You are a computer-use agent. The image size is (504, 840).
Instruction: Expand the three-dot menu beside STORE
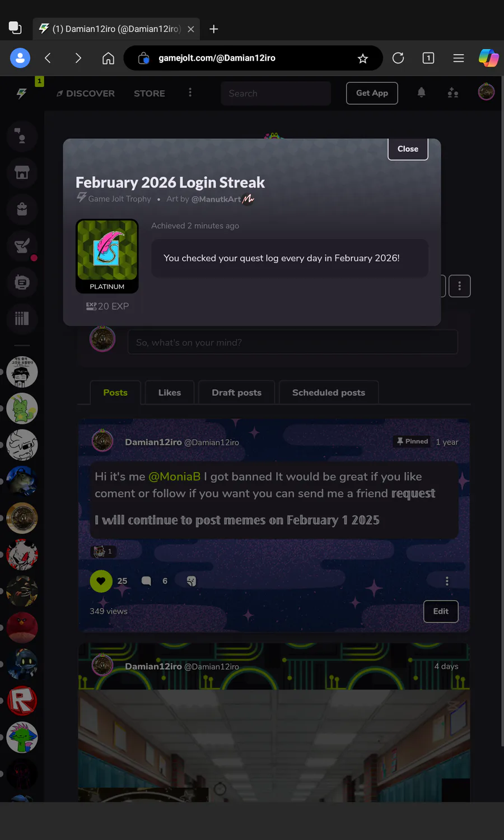[190, 92]
